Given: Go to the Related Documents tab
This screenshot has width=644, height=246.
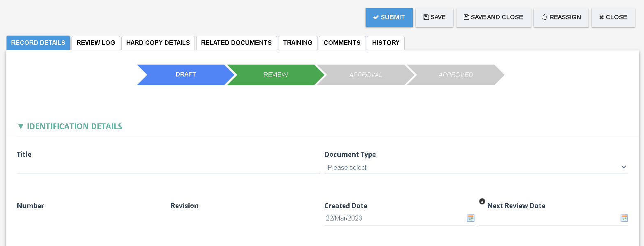Looking at the screenshot, I should 236,43.
